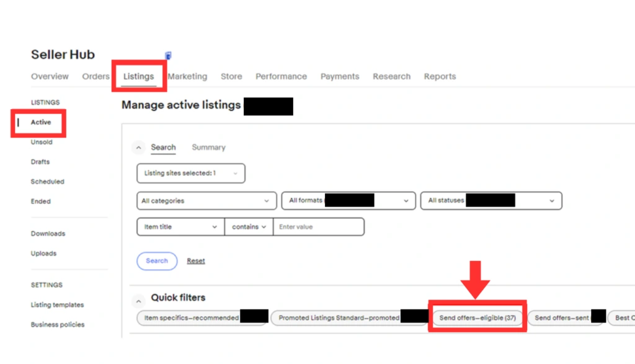Switch to the Orders tab
Viewport: 635px width, 364px height.
(x=96, y=76)
